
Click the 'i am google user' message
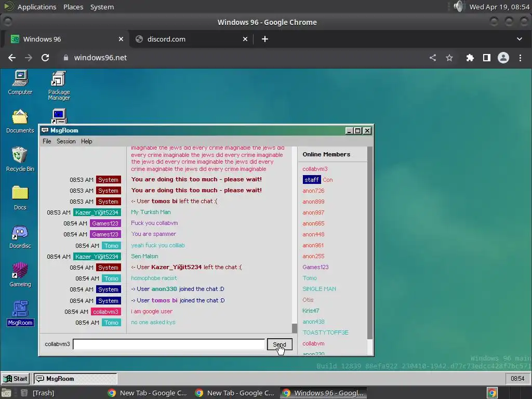pos(152,311)
